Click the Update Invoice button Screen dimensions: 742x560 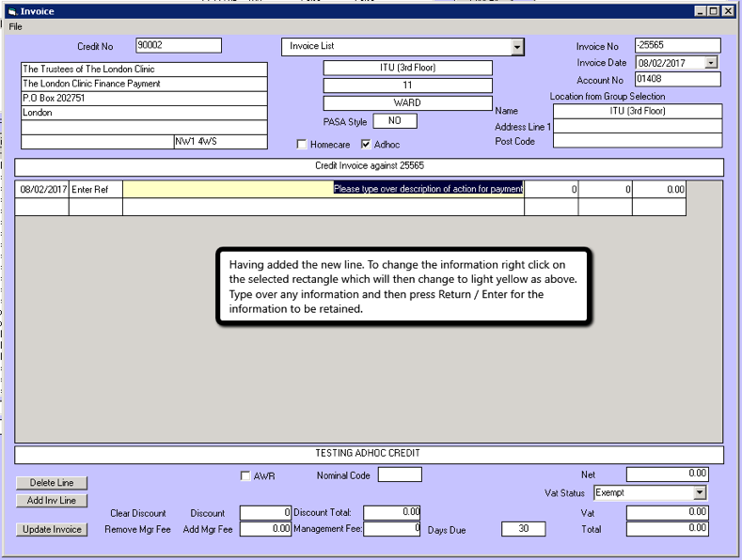52,529
